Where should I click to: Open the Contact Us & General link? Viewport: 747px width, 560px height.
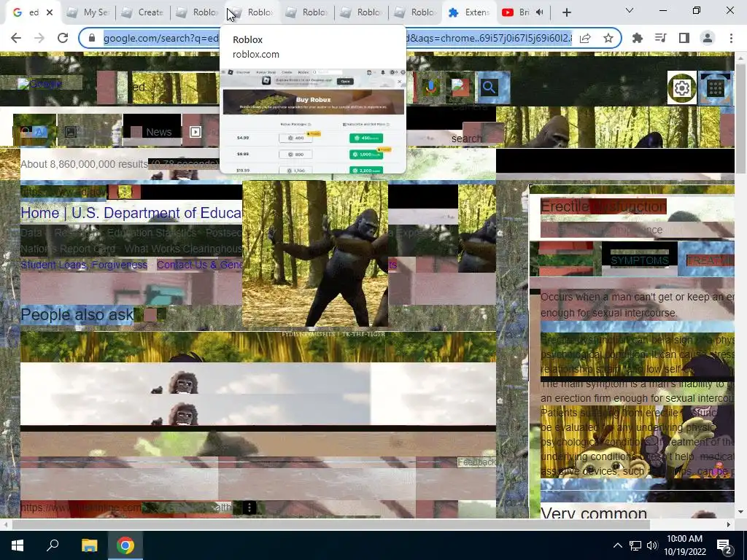point(199,265)
